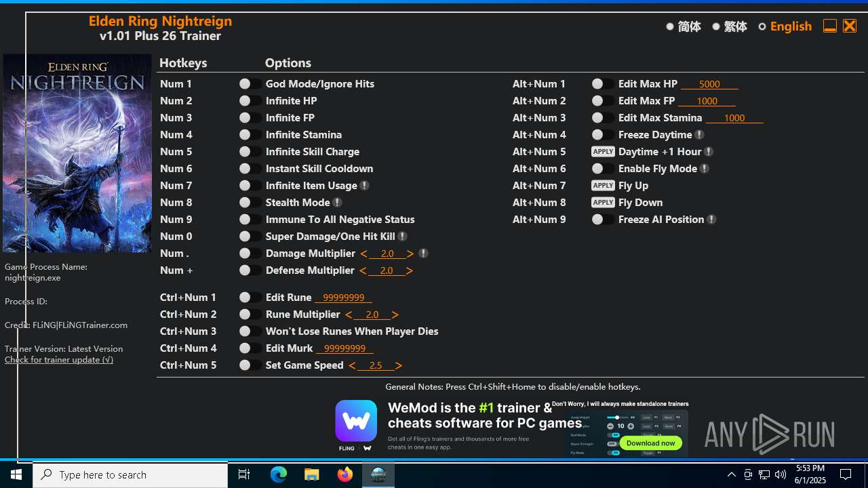
Task: Toggle Instant Skill Cooldown
Action: pos(250,169)
